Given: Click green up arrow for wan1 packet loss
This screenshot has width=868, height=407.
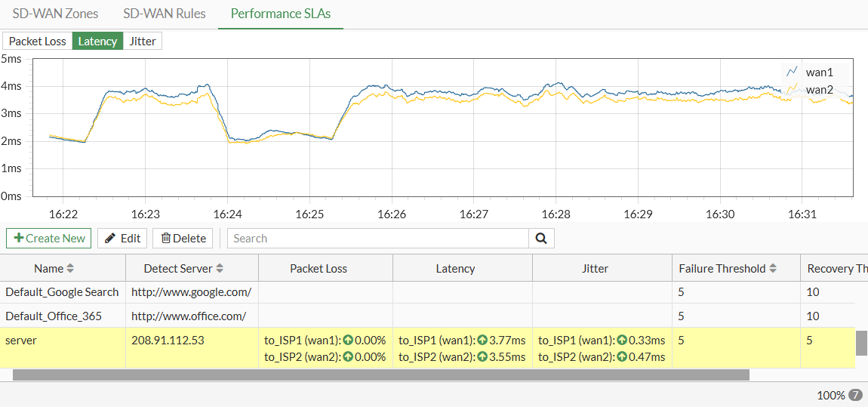Looking at the screenshot, I should (x=348, y=341).
